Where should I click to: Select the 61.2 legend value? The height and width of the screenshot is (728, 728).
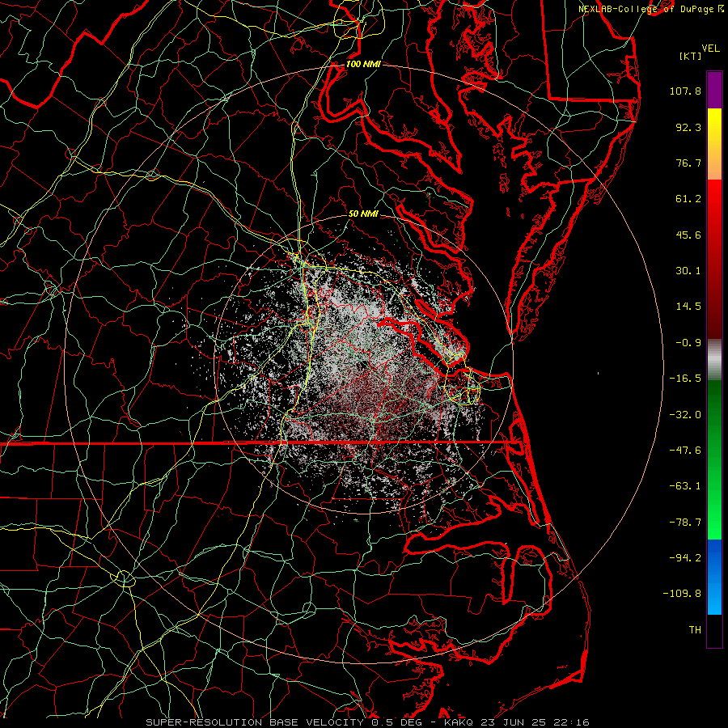point(688,199)
